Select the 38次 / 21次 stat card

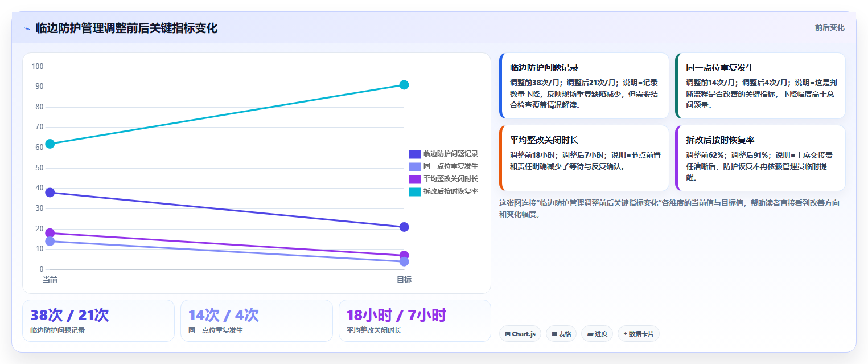point(98,321)
